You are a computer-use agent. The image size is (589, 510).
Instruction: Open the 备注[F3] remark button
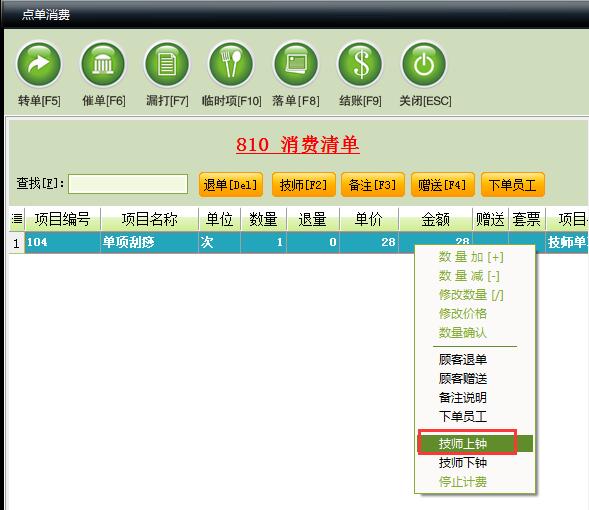coord(373,184)
